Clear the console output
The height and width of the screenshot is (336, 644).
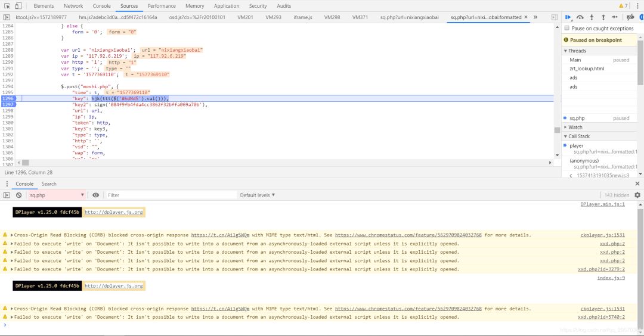click(19, 195)
